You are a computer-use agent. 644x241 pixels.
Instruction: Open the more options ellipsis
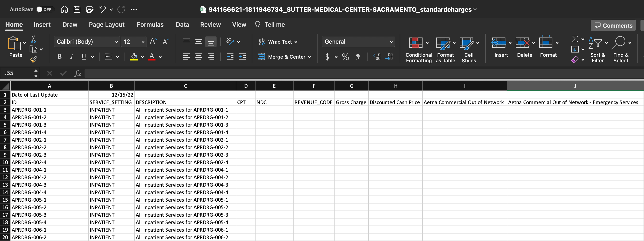pos(134,9)
